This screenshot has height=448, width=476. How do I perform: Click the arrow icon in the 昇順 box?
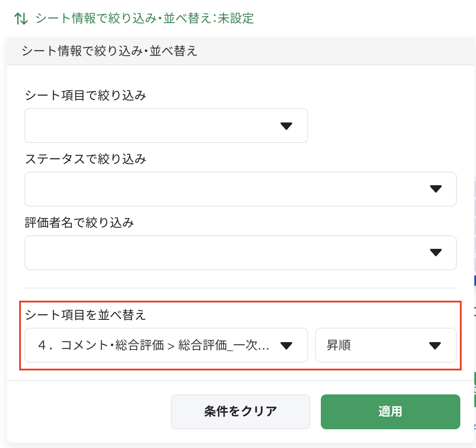[435, 346]
